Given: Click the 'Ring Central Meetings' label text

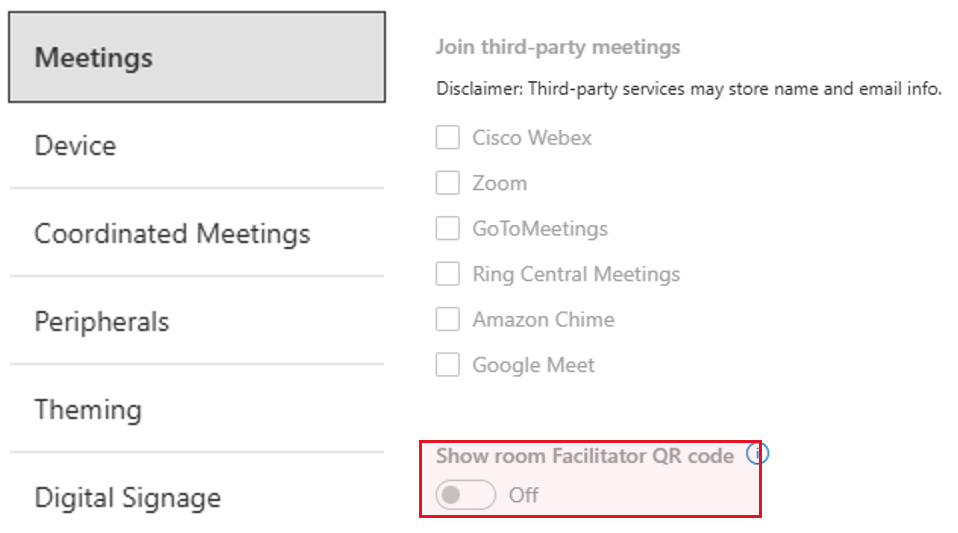Looking at the screenshot, I should (576, 274).
